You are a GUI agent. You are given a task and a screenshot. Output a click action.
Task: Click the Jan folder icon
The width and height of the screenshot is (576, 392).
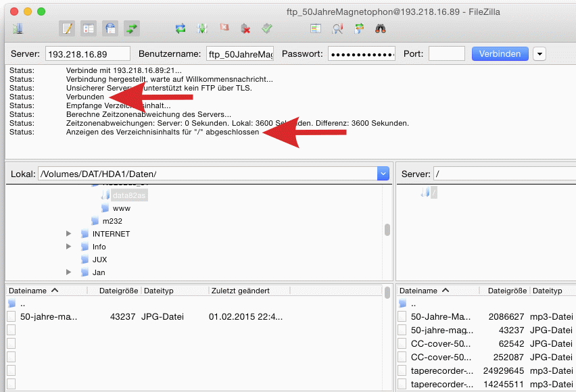85,272
